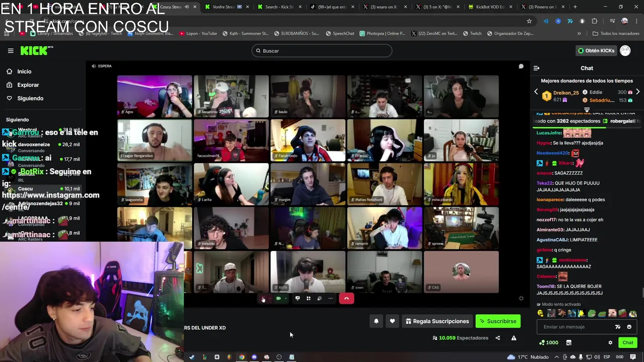Report the stream warning icon
Screen dimensions: 644x362
click(x=514, y=338)
